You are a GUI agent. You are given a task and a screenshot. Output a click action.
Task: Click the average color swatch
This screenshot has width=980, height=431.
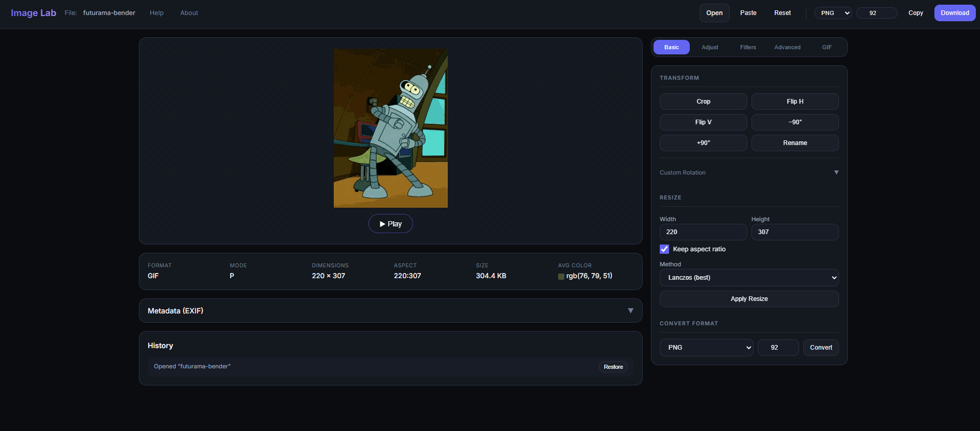coord(561,276)
